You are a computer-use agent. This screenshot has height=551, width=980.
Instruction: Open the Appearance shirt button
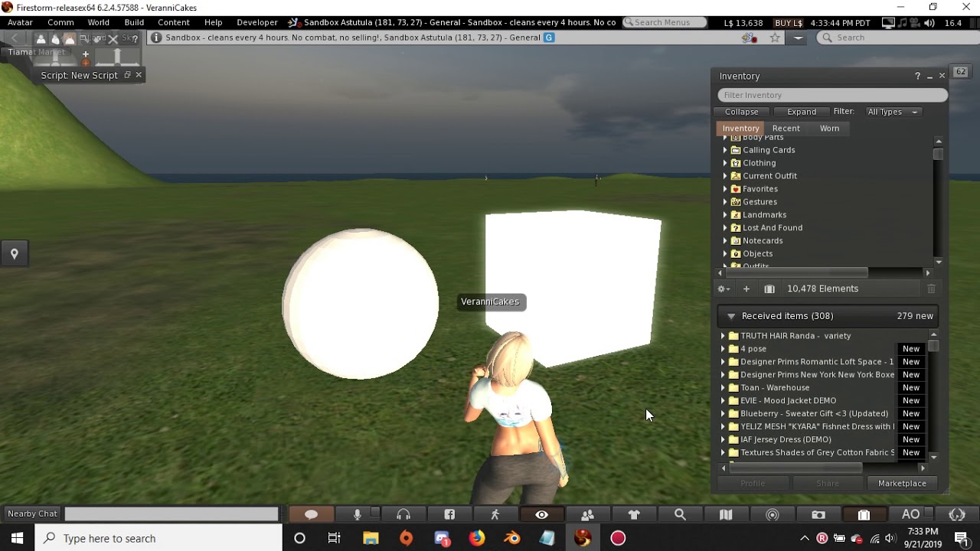pos(634,514)
